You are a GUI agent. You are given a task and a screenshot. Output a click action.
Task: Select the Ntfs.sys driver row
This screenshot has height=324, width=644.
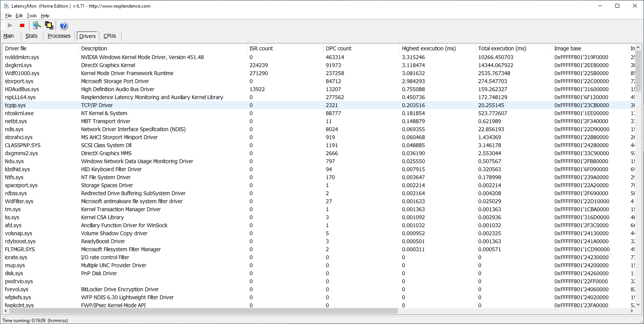point(319,177)
